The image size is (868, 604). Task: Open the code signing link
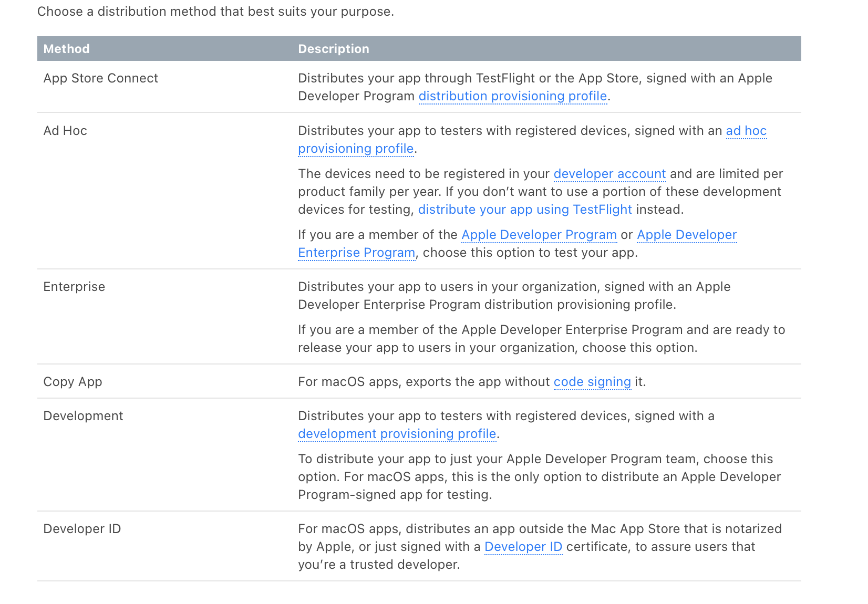[592, 382]
